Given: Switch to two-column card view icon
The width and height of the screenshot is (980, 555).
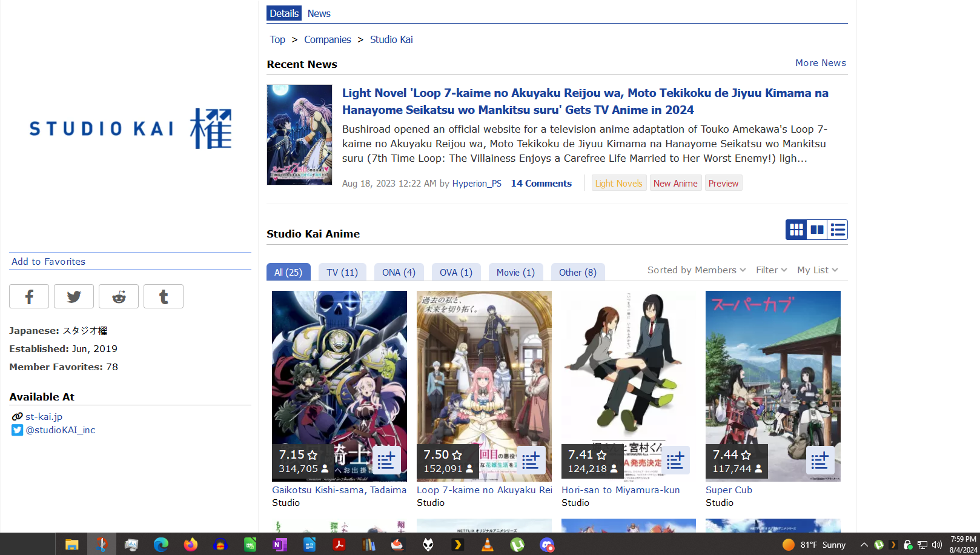Looking at the screenshot, I should coord(817,230).
